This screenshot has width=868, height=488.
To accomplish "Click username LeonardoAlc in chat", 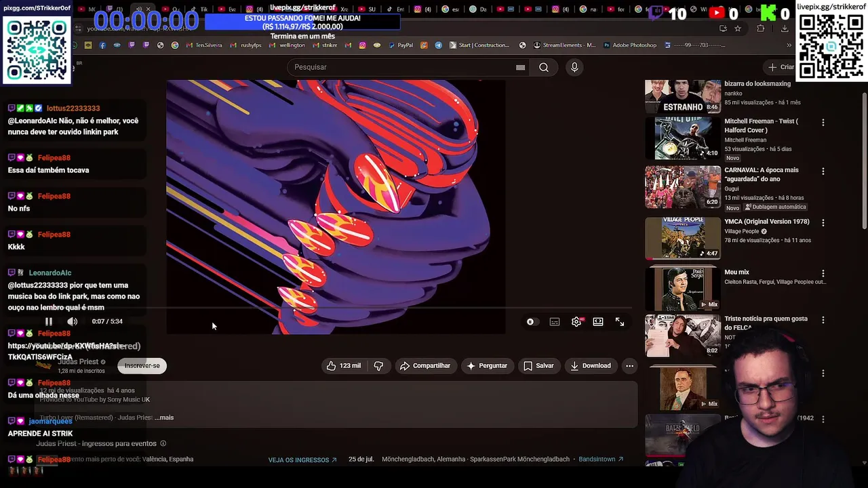I will coord(50,273).
